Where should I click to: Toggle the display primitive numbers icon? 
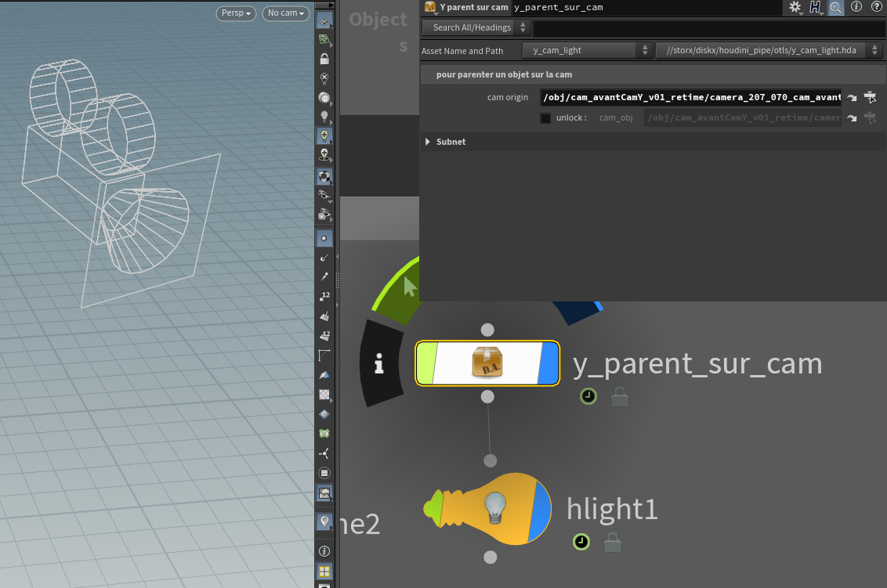(x=324, y=336)
